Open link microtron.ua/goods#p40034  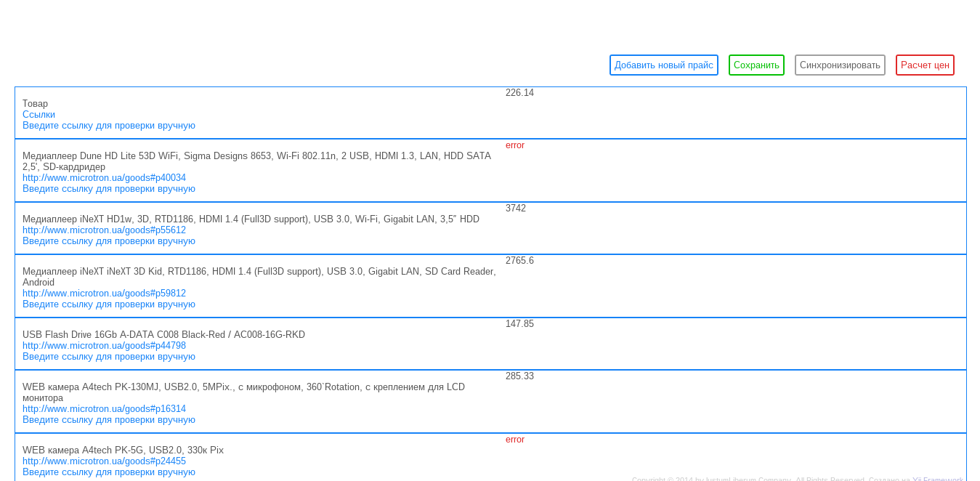[104, 178]
